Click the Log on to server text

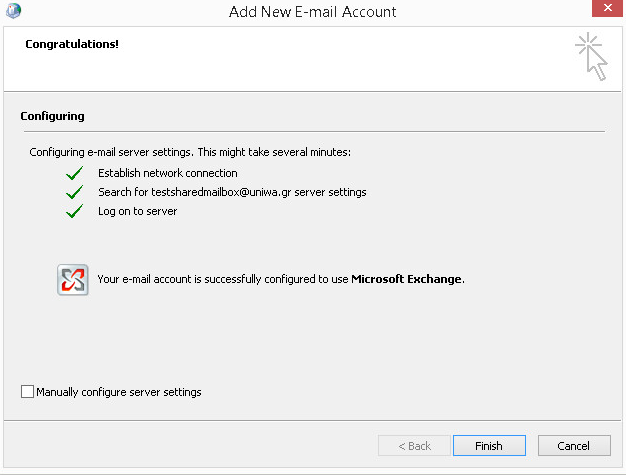137,211
